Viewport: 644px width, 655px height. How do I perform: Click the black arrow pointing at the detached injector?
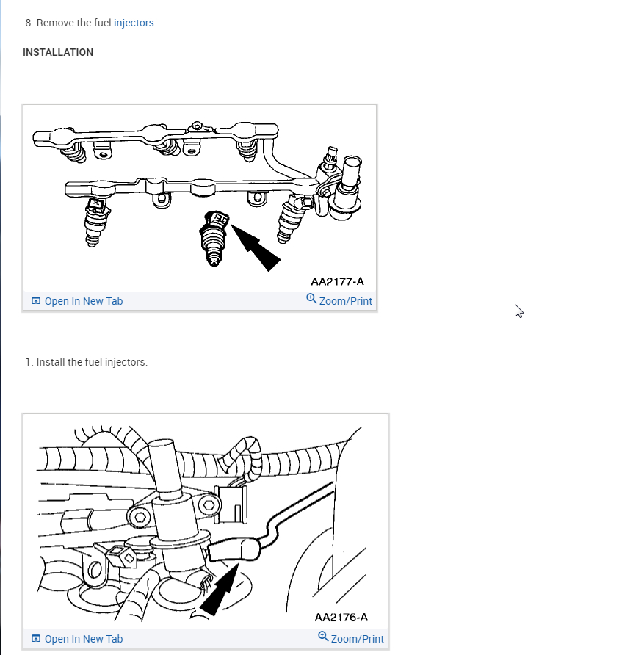tap(256, 248)
